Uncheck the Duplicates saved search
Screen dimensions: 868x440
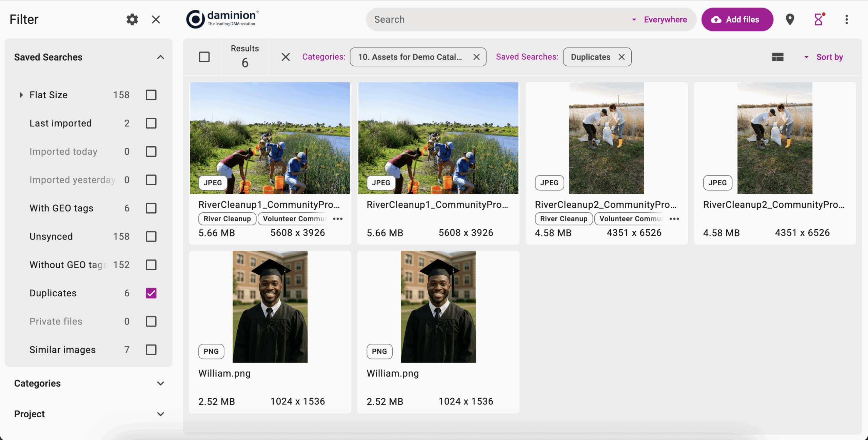151,293
